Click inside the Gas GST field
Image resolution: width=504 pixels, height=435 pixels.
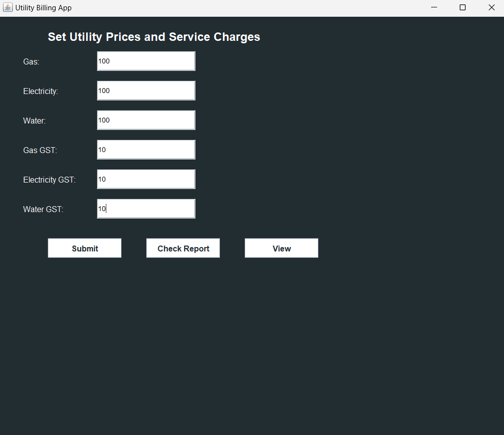point(146,149)
